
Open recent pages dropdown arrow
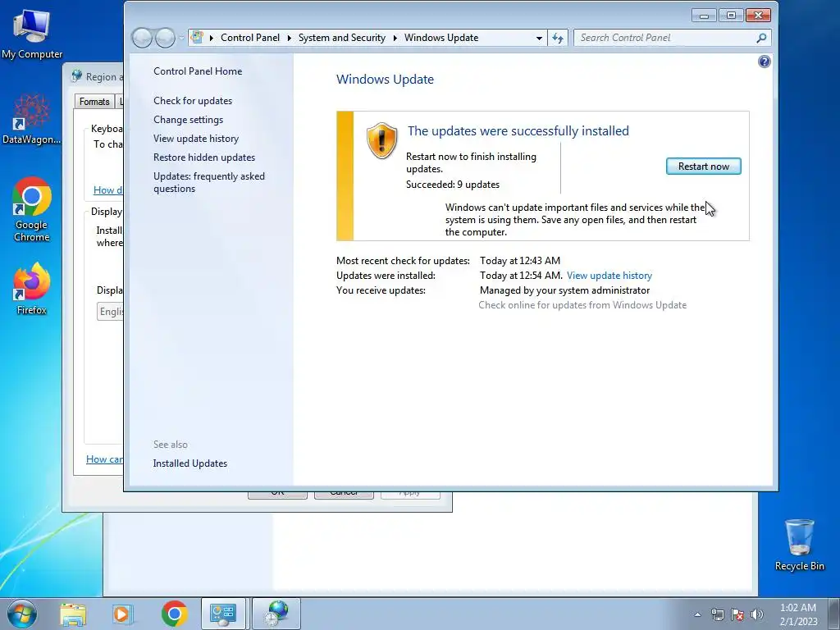[x=181, y=38]
